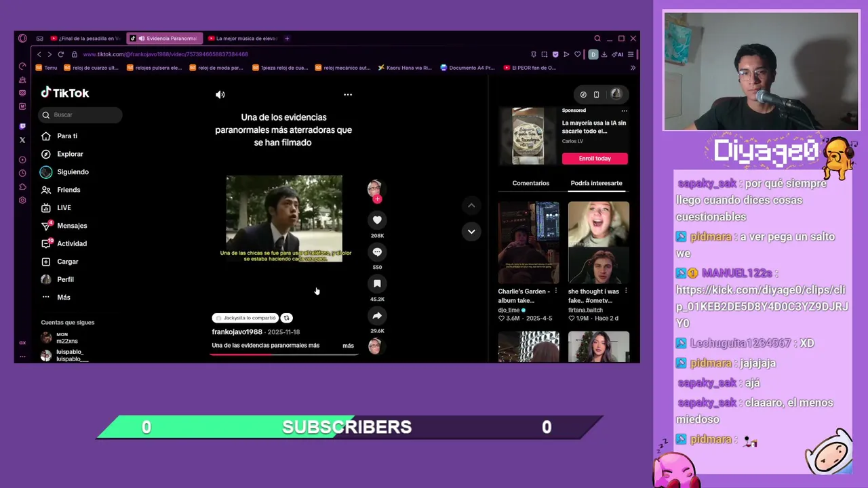
Task: Open Opera sidebar settings gear
Action: tap(22, 201)
